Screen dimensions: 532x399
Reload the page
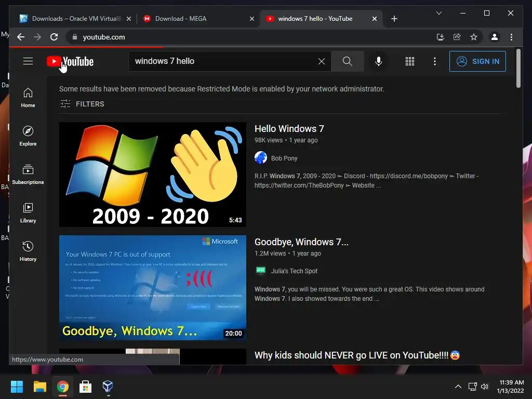[54, 37]
